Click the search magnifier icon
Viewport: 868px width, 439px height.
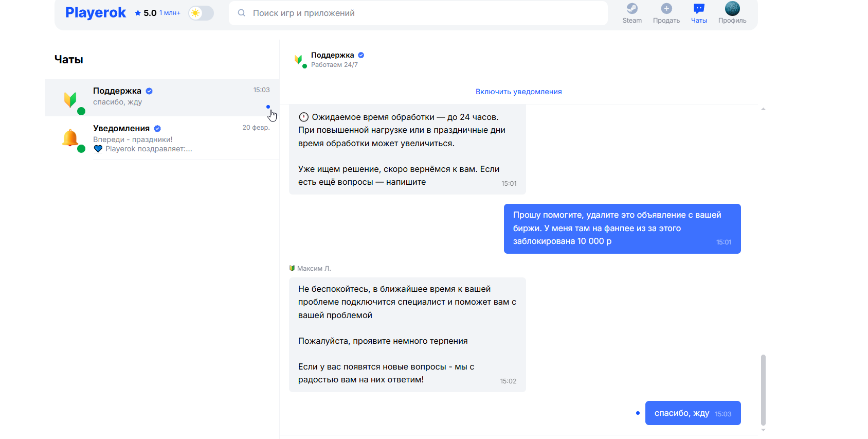(241, 13)
